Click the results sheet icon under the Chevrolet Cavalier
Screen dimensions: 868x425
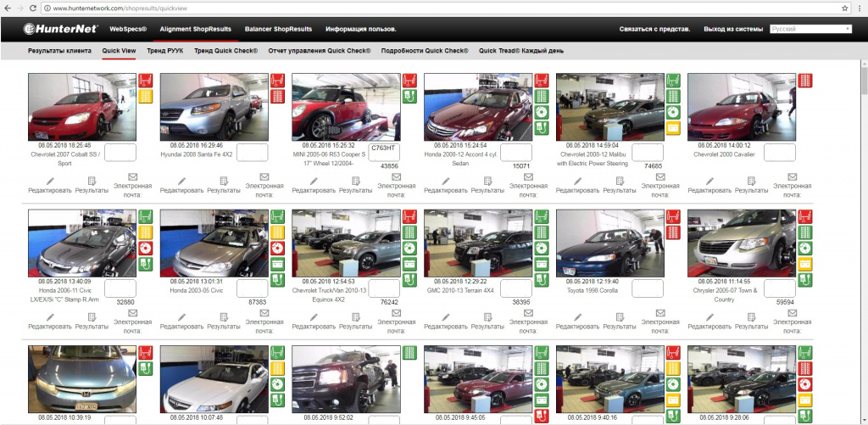752,181
